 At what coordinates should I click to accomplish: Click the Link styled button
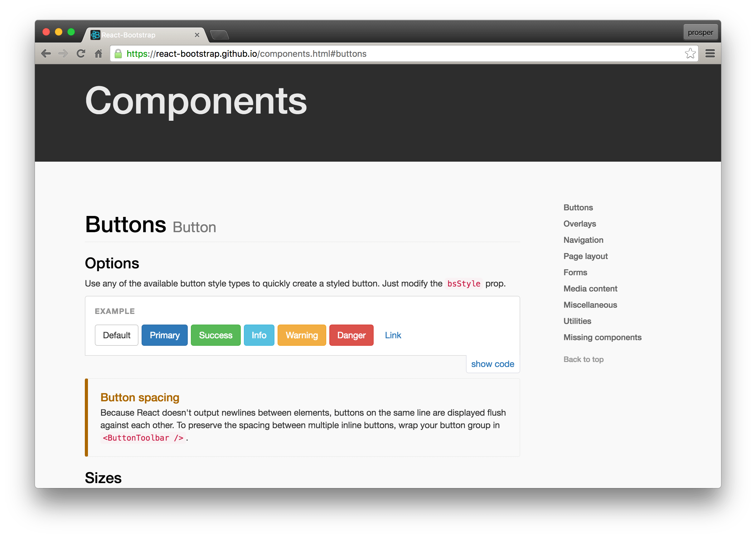393,335
